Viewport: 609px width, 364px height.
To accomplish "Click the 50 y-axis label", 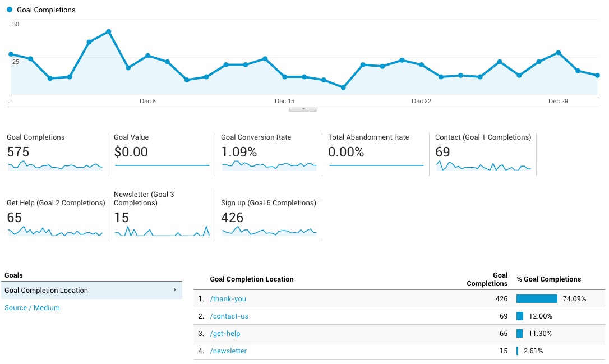I will [16, 24].
